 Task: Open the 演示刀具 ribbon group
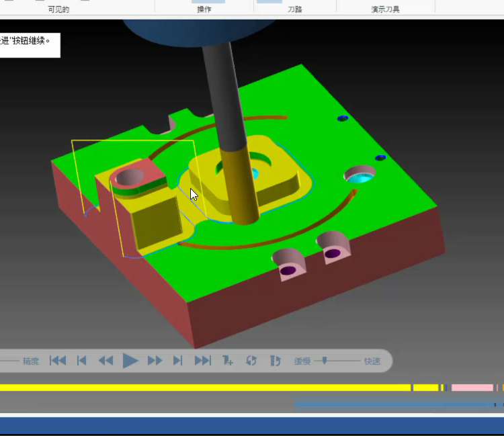pyautogui.click(x=385, y=9)
